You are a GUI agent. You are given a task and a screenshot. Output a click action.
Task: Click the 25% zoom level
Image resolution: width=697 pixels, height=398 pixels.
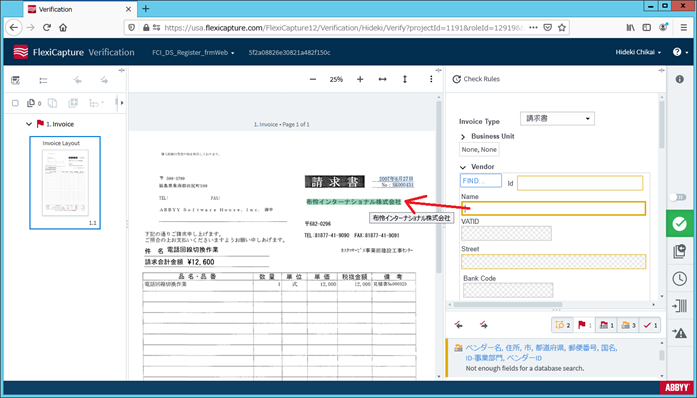336,80
